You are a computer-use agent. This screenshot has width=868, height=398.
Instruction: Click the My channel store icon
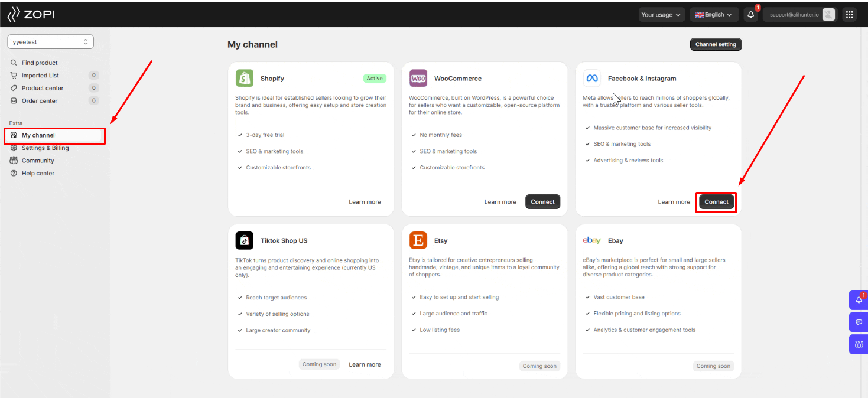pos(14,135)
